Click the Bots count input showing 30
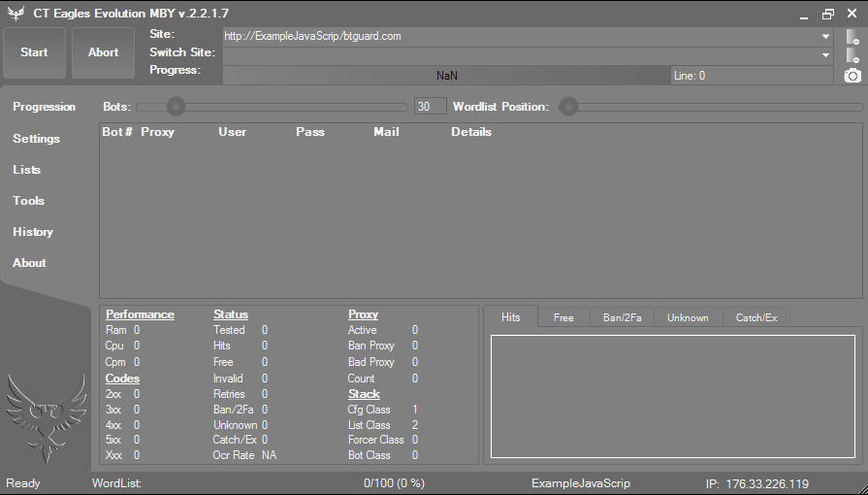The width and height of the screenshot is (868, 495). pyautogui.click(x=431, y=107)
